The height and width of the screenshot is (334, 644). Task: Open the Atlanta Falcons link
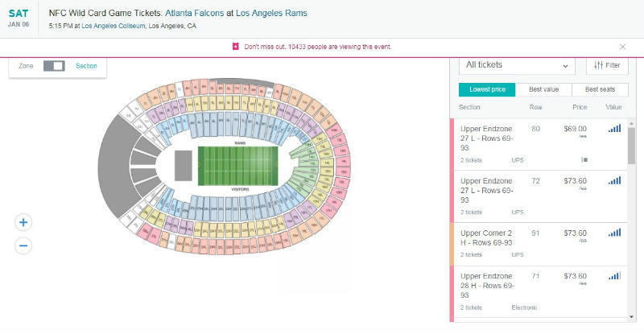coord(195,13)
